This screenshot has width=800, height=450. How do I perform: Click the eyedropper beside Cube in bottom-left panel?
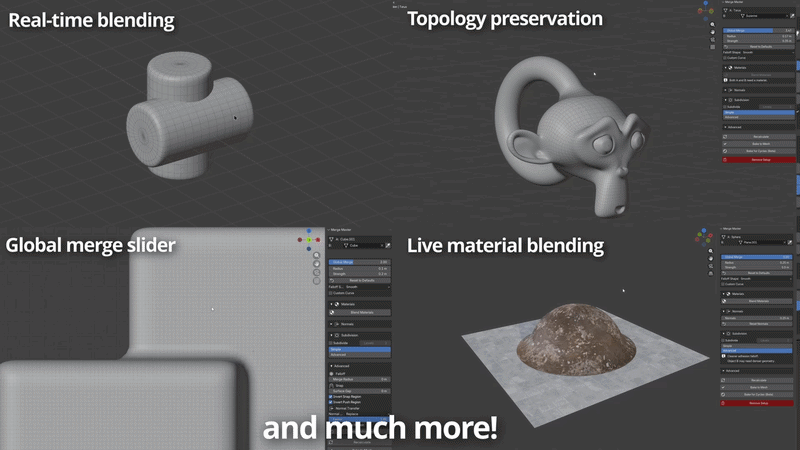[388, 245]
